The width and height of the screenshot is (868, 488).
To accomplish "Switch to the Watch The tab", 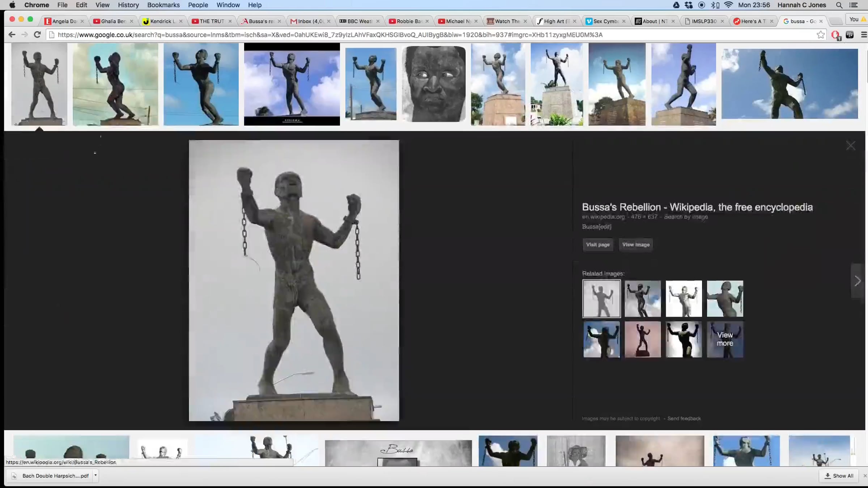I will [508, 21].
